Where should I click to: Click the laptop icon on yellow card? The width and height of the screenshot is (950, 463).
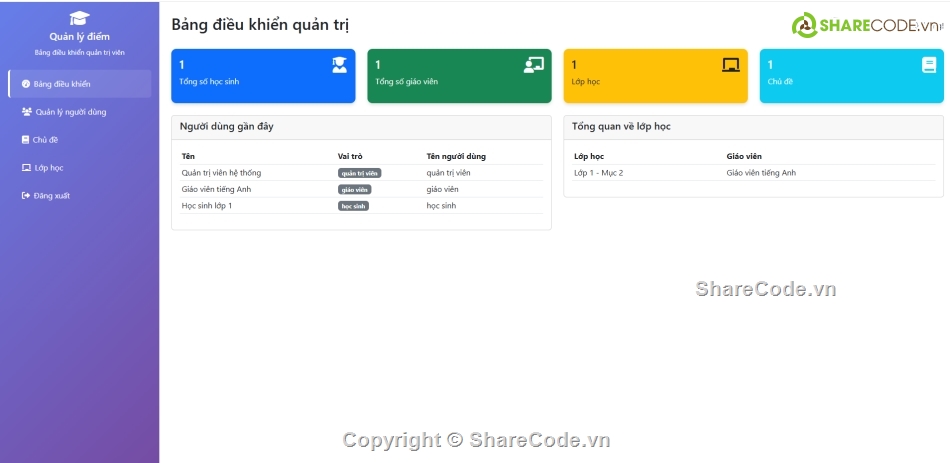click(x=731, y=65)
